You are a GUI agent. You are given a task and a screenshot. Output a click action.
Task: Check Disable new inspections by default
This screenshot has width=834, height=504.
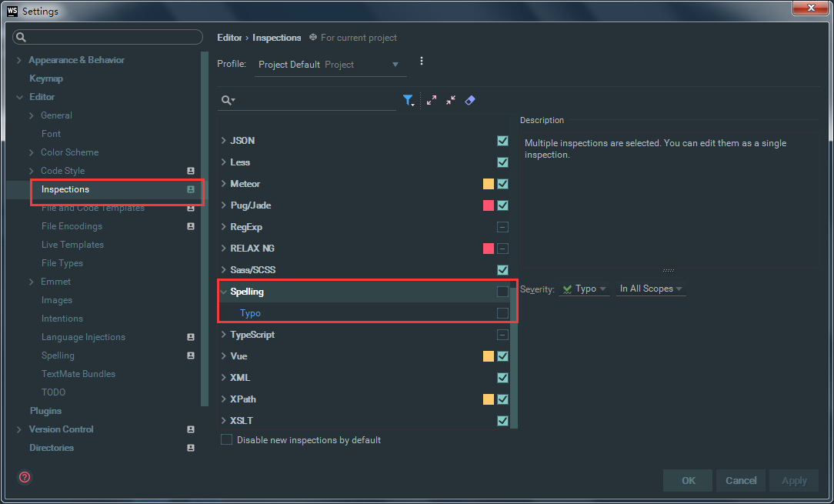click(x=227, y=439)
